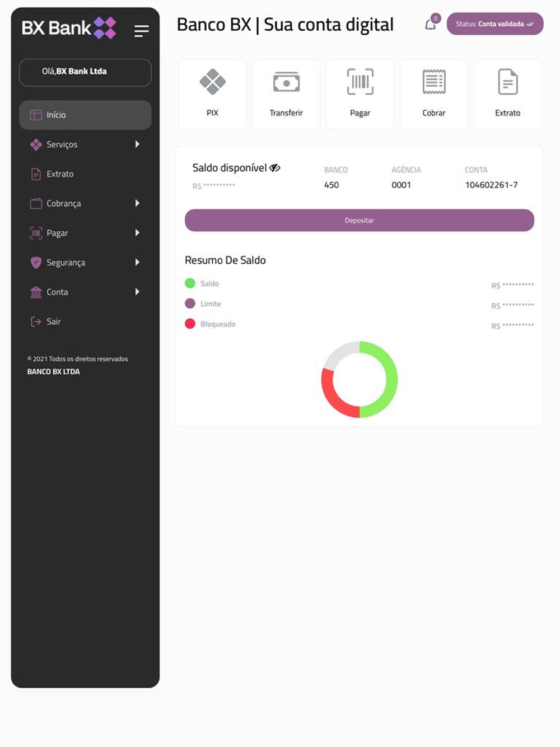The width and height of the screenshot is (560, 747).
Task: Select Conta in the sidebar menu
Action: (85, 292)
